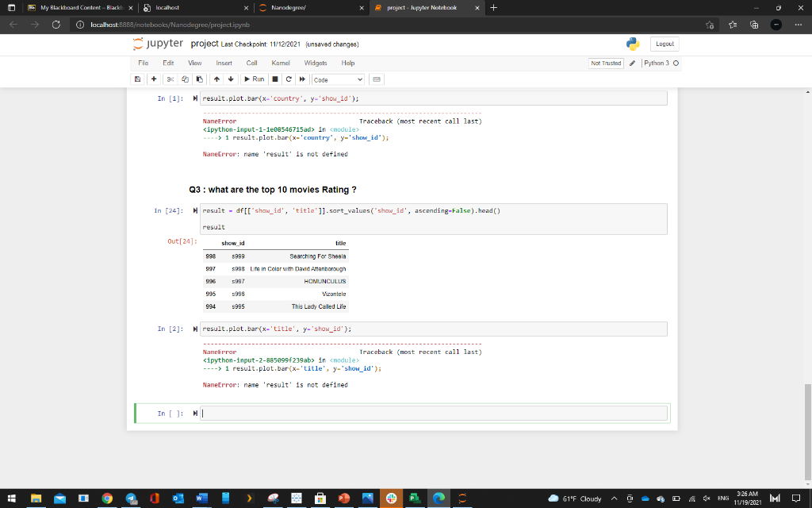
Task: Paste a cell with the clipboard icon
Action: point(200,79)
